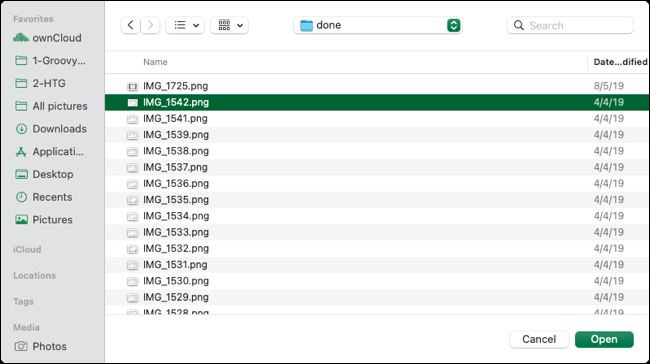The image size is (650, 364).
Task: Go forward with the right chevron button
Action: point(150,25)
